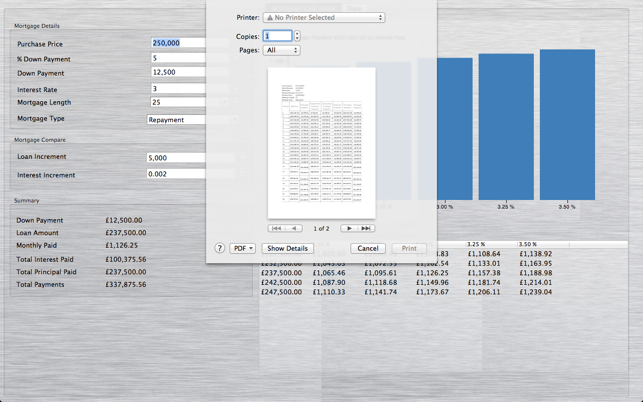Jump to last page of preview
The height and width of the screenshot is (402, 643).
(x=366, y=228)
